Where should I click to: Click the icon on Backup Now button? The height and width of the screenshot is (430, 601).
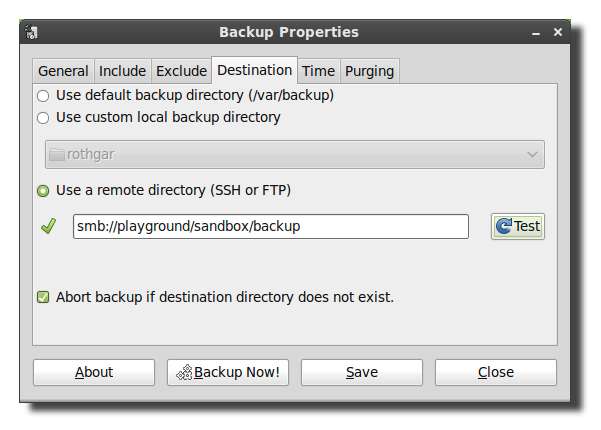(x=184, y=372)
